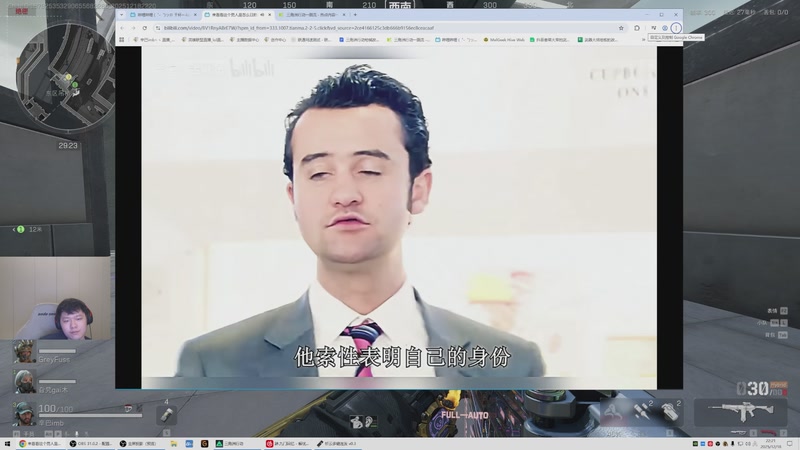The image size is (800, 450).
Task: Open the last green spreadsheet bookmark
Action: tap(597, 39)
